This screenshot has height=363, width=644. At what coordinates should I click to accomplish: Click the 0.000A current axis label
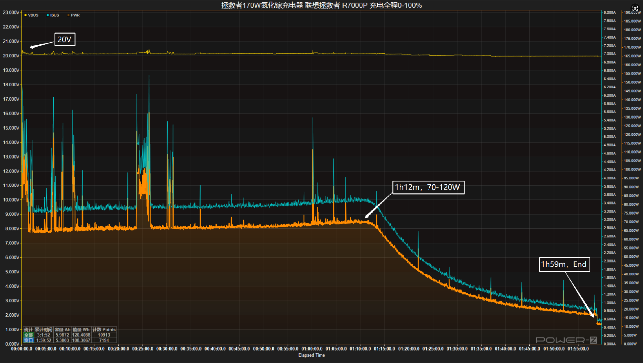click(x=610, y=344)
